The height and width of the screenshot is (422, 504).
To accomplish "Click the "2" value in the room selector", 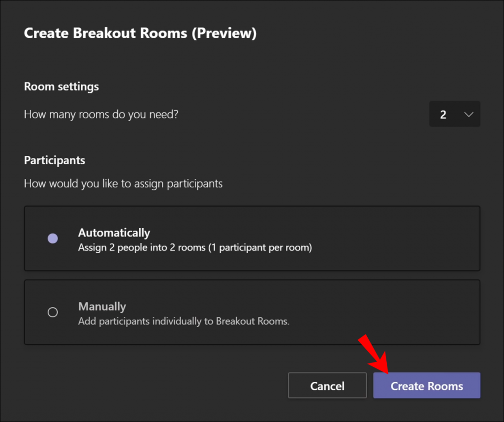I will click(x=442, y=114).
